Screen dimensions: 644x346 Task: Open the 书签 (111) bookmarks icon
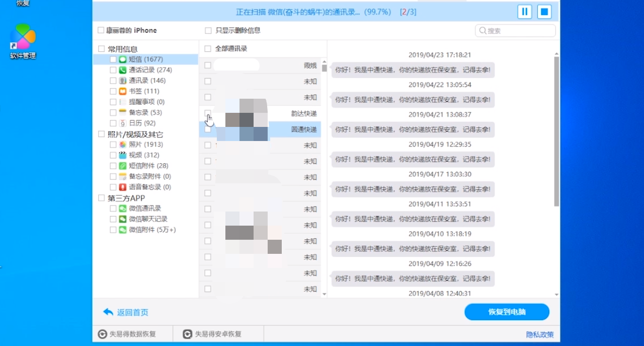click(123, 91)
